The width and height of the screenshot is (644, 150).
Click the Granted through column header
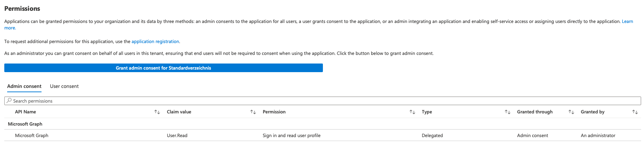pyautogui.click(x=534, y=112)
